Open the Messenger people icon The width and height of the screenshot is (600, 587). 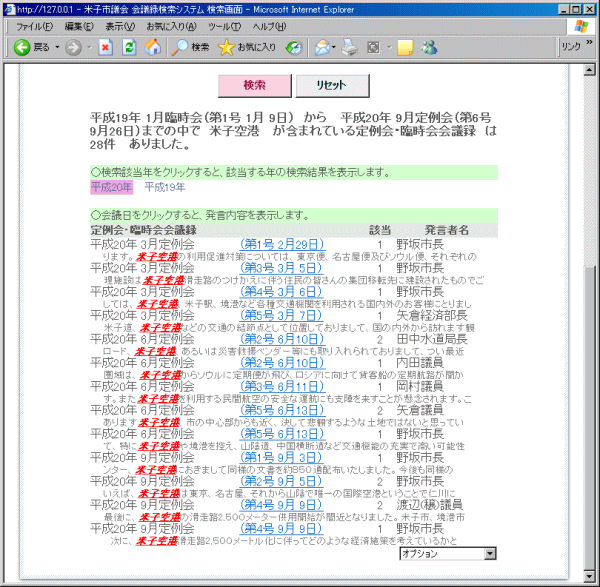[429, 47]
